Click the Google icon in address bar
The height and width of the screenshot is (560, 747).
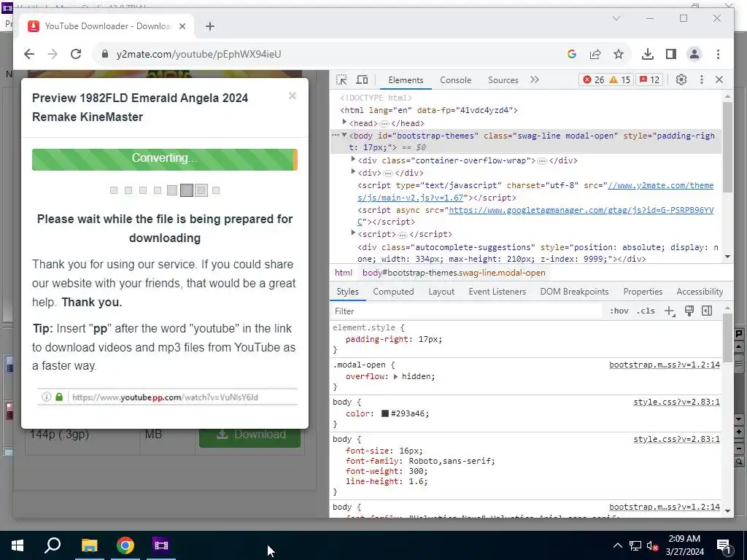point(572,54)
